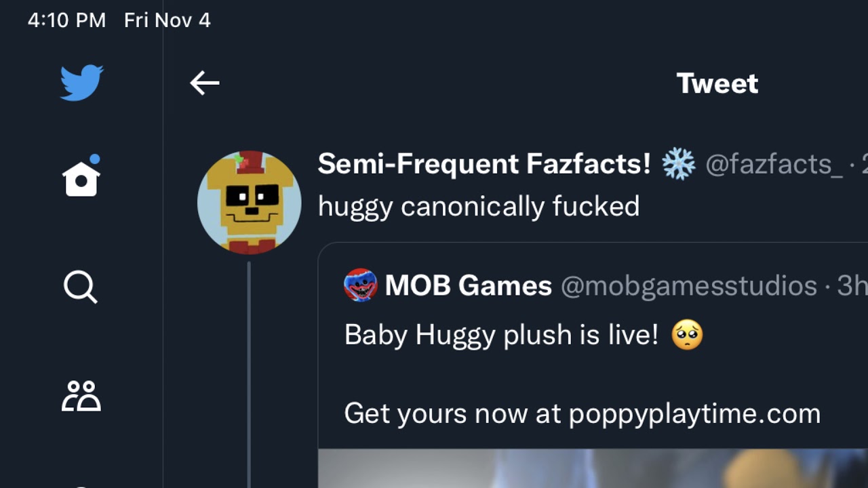Tap the Tweet header title
The image size is (868, 488).
[x=717, y=83]
